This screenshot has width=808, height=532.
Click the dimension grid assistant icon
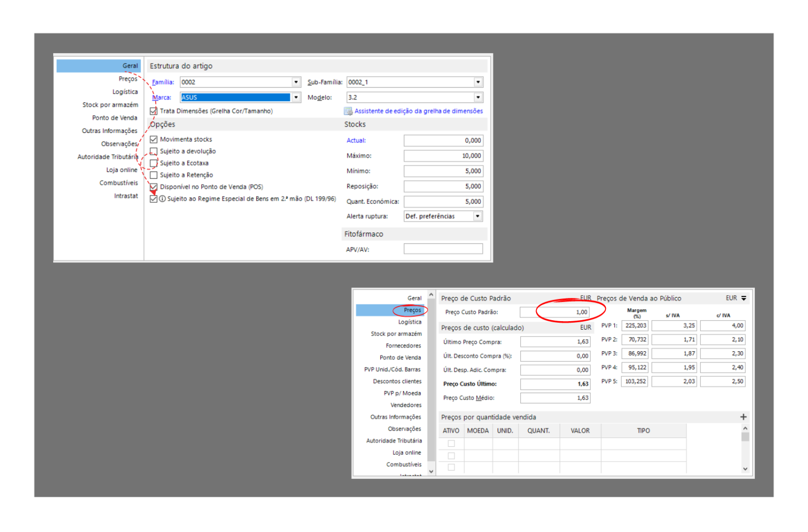click(x=348, y=111)
